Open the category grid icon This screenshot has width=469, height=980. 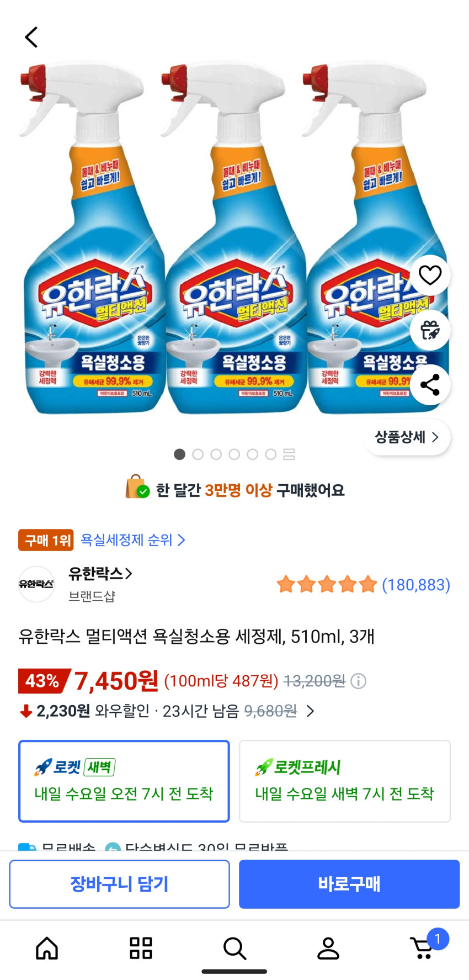(141, 948)
